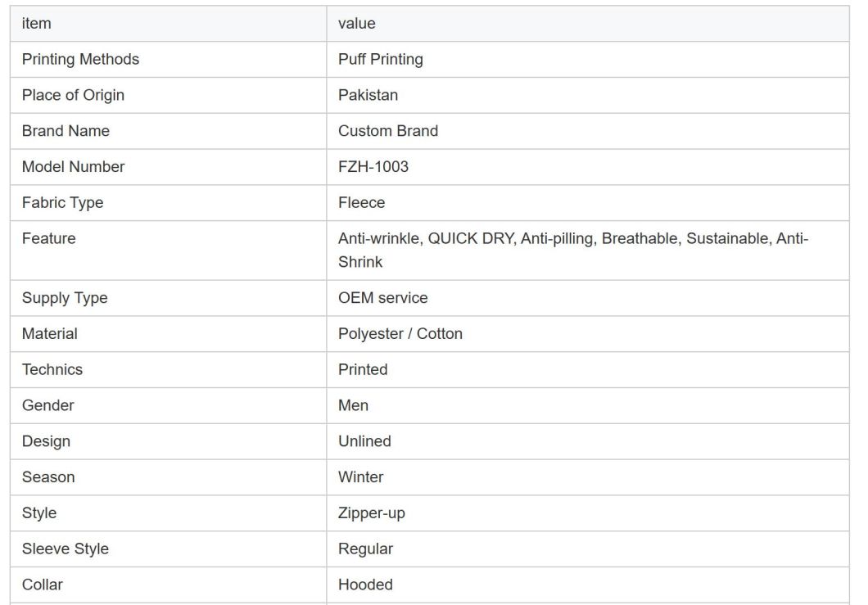Click the Fleece fabric type value

361,202
